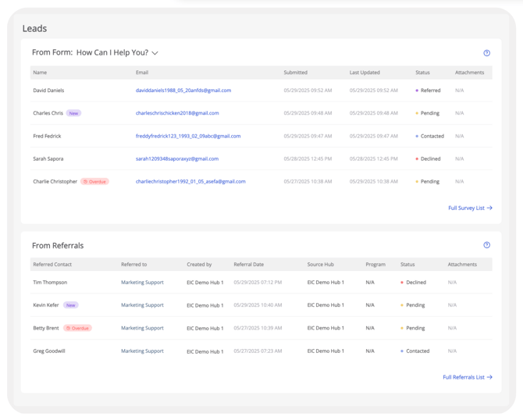The width and height of the screenshot is (523, 420).
Task: Click the New badge beside Kevin Kefer
Action: coord(71,305)
